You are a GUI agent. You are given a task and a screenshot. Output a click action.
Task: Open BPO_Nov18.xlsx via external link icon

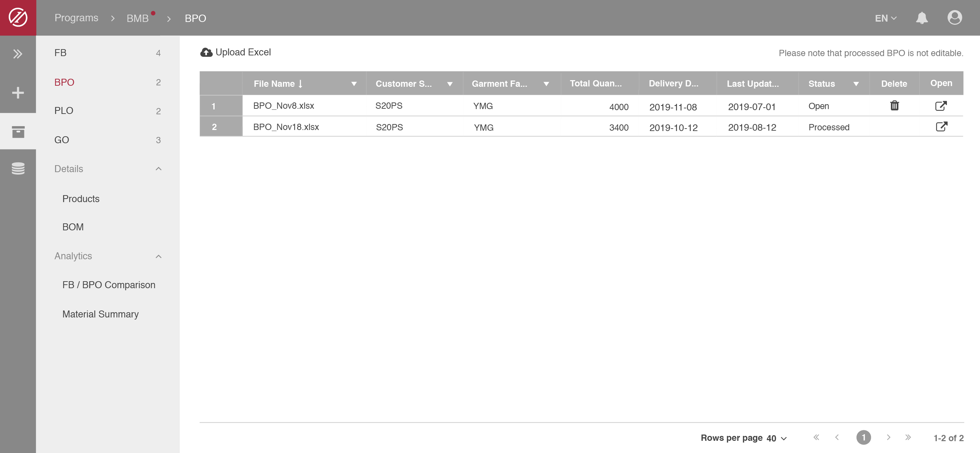click(941, 127)
